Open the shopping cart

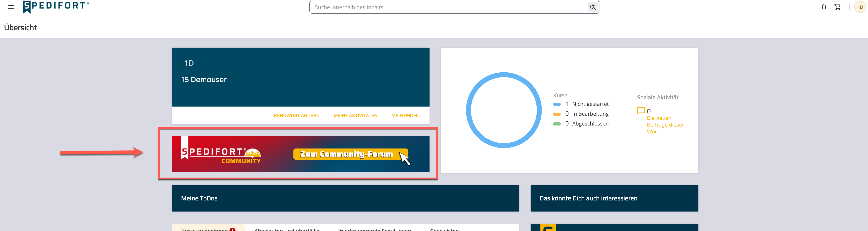click(x=837, y=7)
